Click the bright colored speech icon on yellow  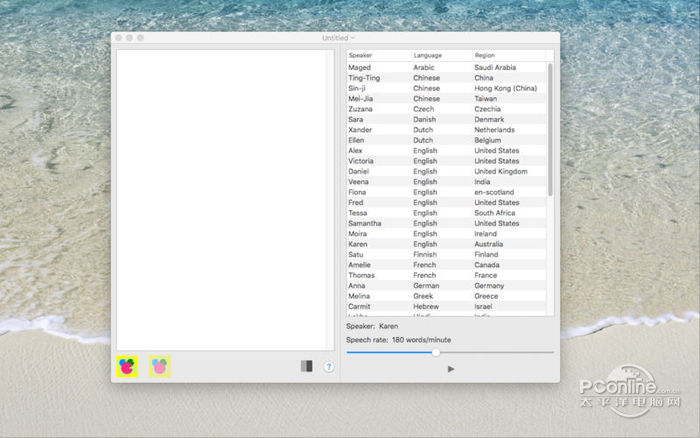(127, 367)
